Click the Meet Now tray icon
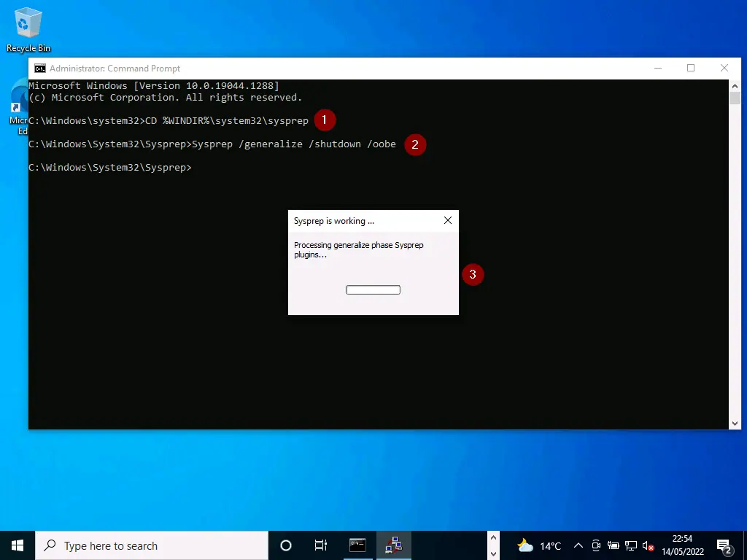747x560 pixels. coord(596,545)
